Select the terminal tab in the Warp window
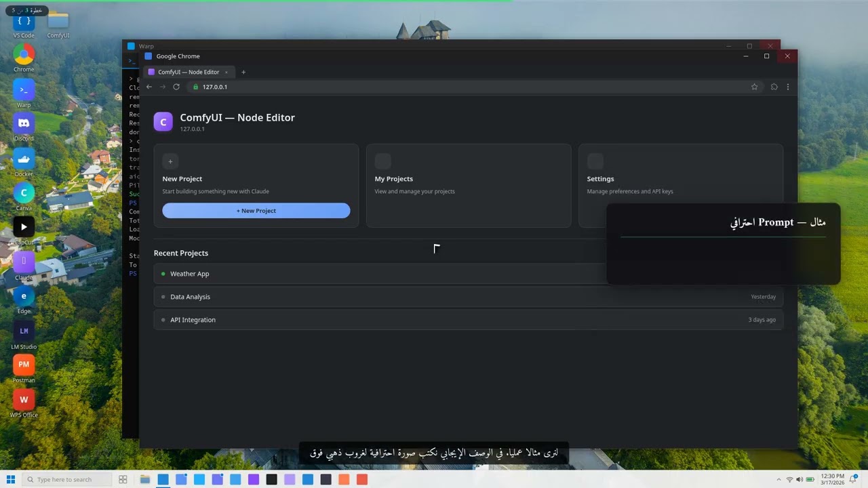 point(132,61)
